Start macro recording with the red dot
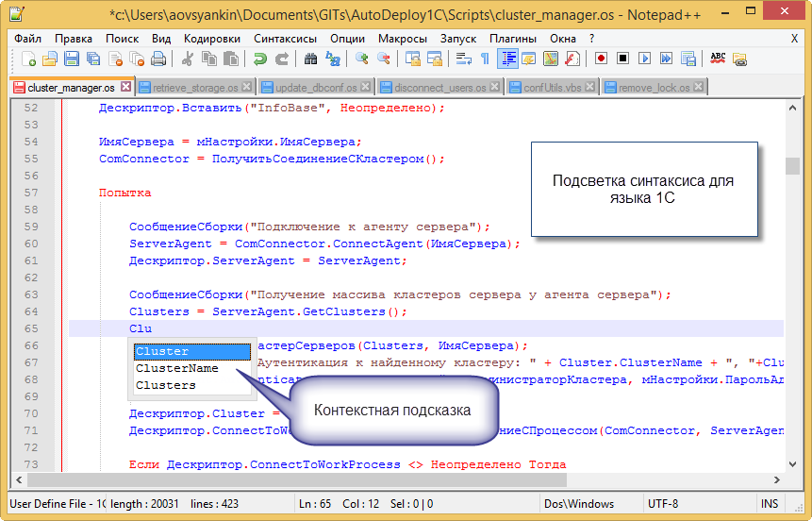Viewport: 812px width, 521px height. pos(601,59)
